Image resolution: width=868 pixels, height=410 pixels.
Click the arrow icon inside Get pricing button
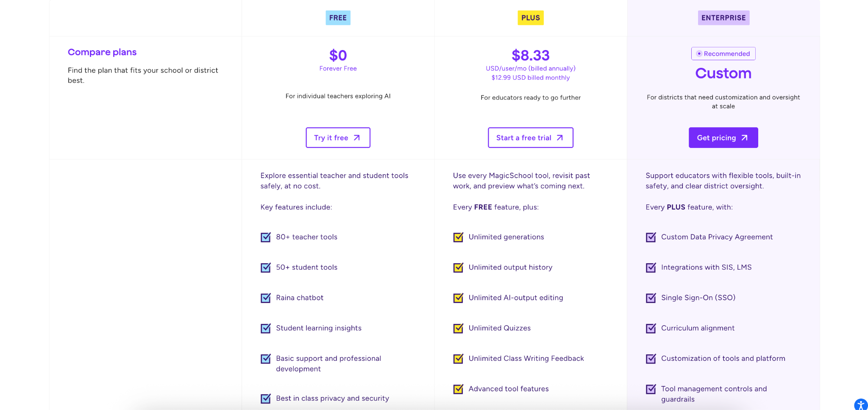(x=744, y=137)
